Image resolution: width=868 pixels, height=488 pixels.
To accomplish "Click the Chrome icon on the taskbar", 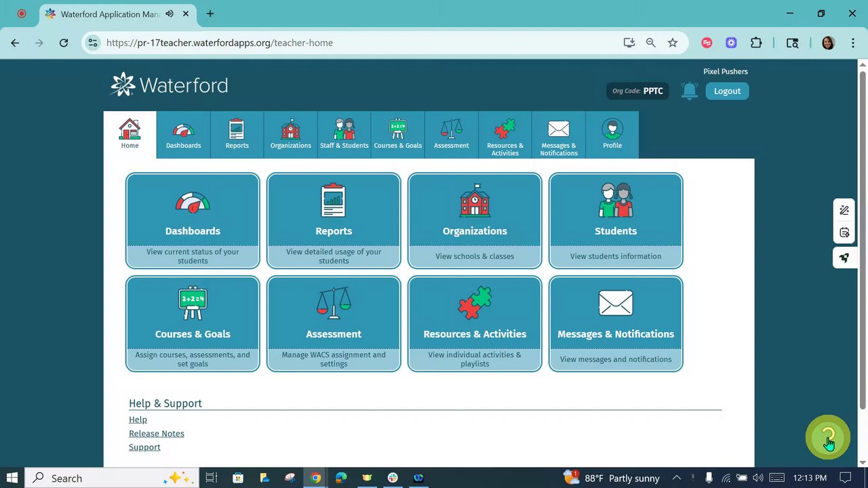I will pyautogui.click(x=315, y=478).
